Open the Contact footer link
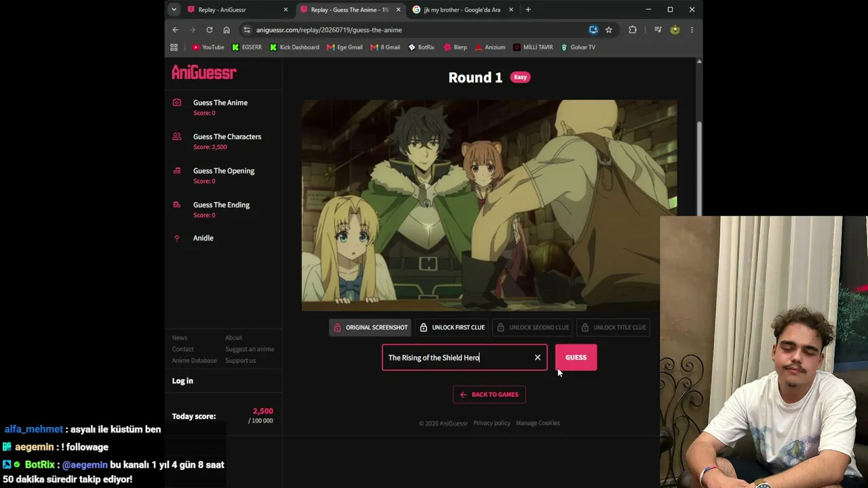Screen dimensions: 868x488 (x=183, y=349)
